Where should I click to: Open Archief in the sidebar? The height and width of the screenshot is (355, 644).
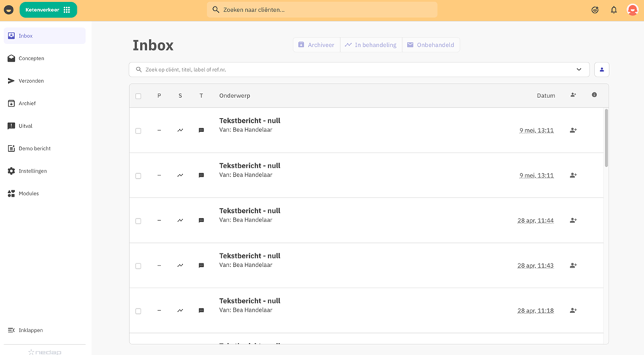pos(45,104)
